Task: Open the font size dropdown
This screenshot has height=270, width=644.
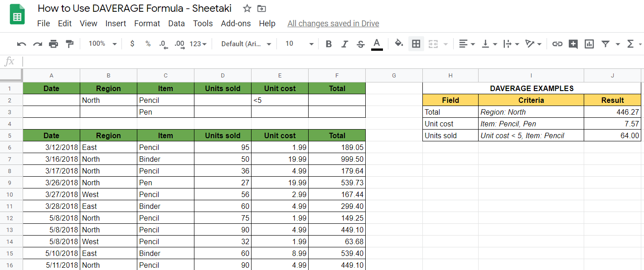Action: (x=299, y=44)
